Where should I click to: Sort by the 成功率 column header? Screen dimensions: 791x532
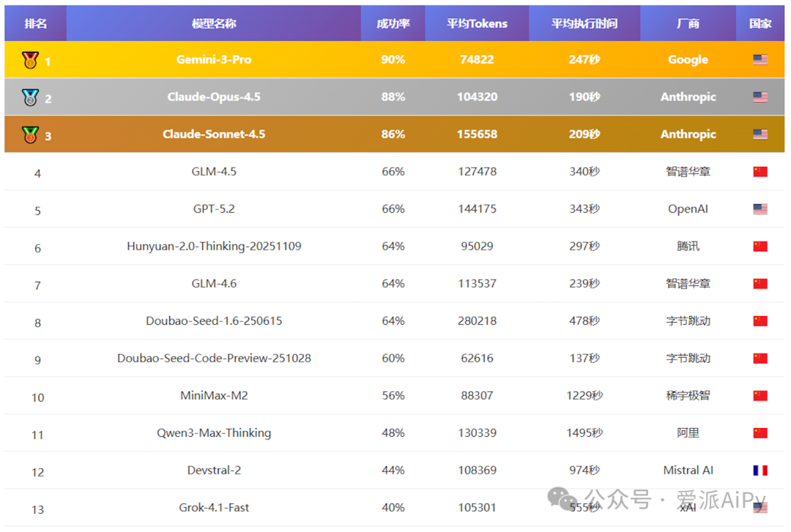[x=393, y=23]
